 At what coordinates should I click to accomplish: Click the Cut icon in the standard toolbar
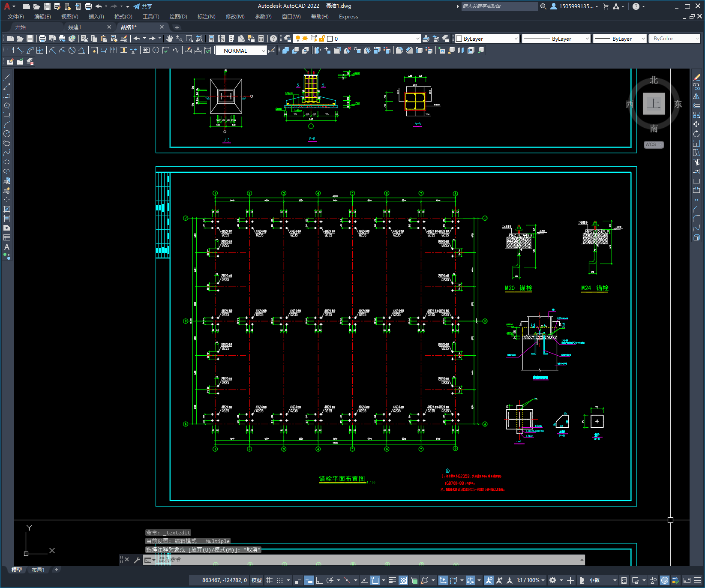pyautogui.click(x=84, y=39)
